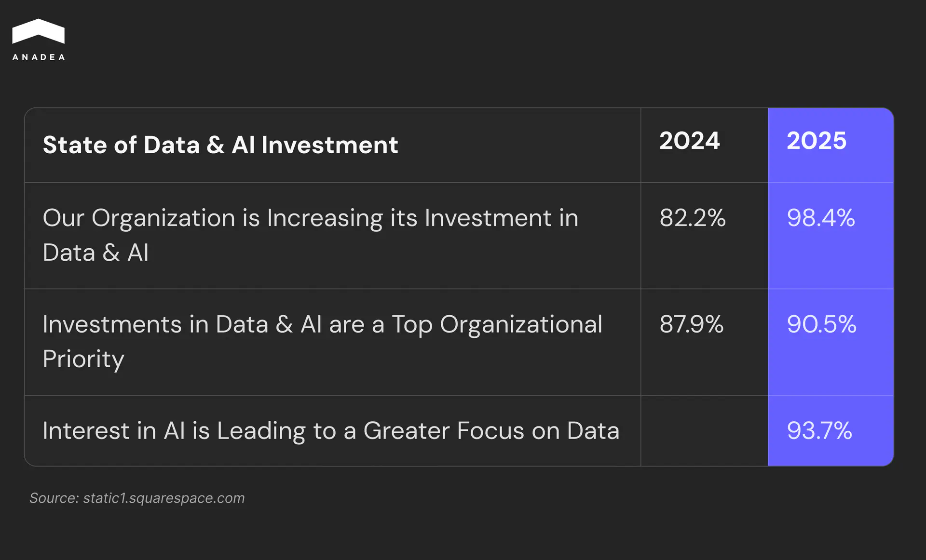
Task: Select the highlighted 2025 column header
Action: tap(817, 141)
